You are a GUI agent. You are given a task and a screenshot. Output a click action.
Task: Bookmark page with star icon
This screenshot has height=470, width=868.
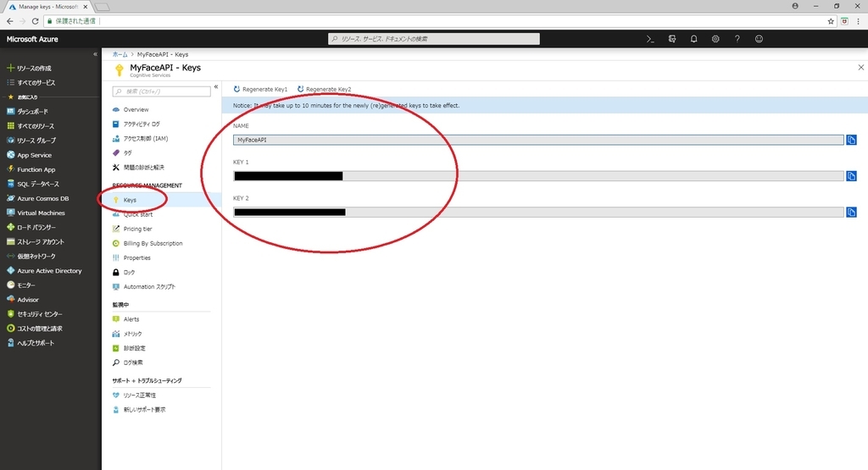831,21
